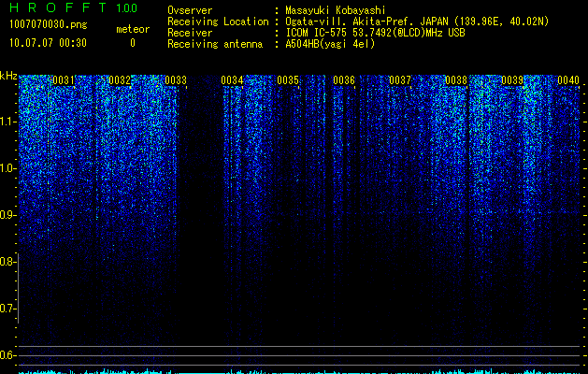Click the Receiving antenna label

215,44
